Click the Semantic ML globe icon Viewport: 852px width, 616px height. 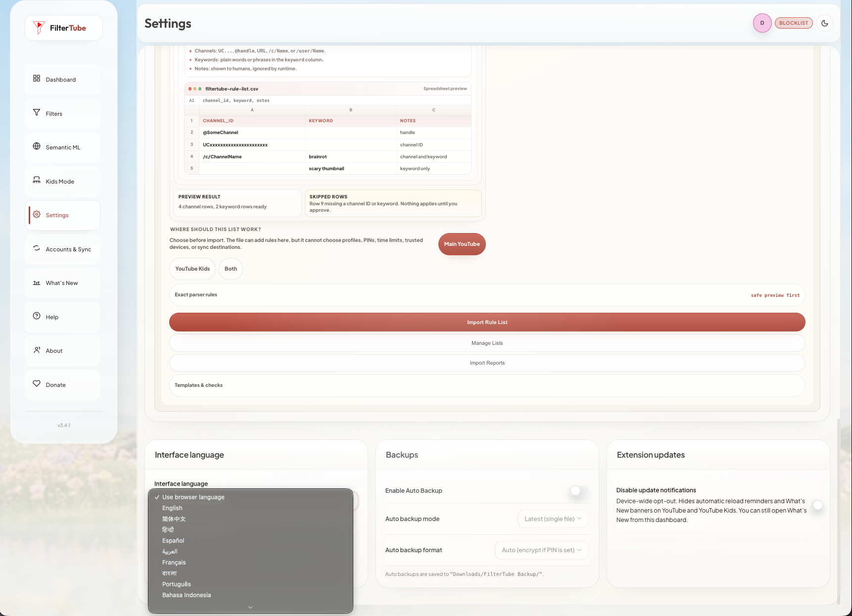[37, 146]
